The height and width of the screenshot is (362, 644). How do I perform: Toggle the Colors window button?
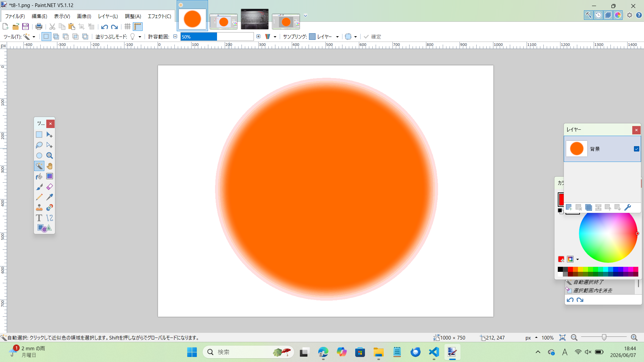click(x=618, y=15)
